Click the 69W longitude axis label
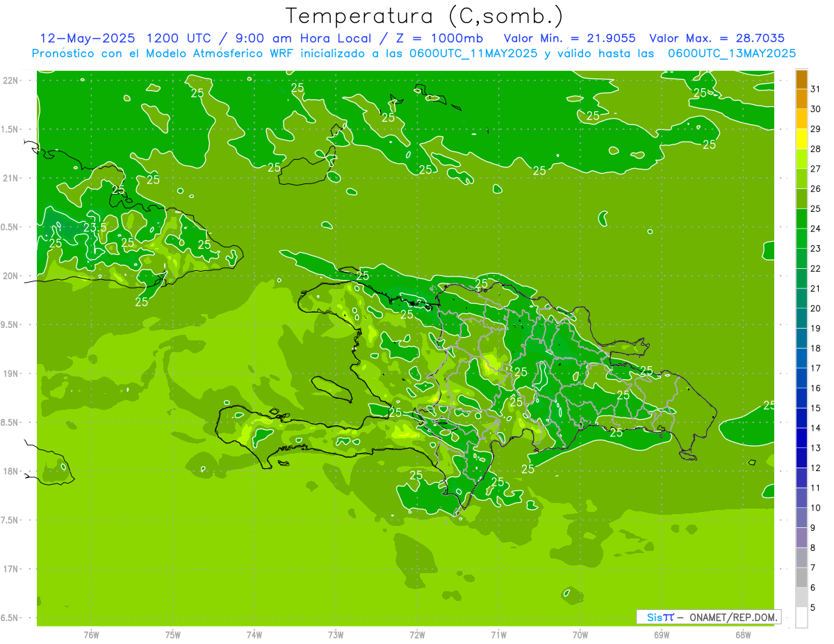 tap(662, 635)
